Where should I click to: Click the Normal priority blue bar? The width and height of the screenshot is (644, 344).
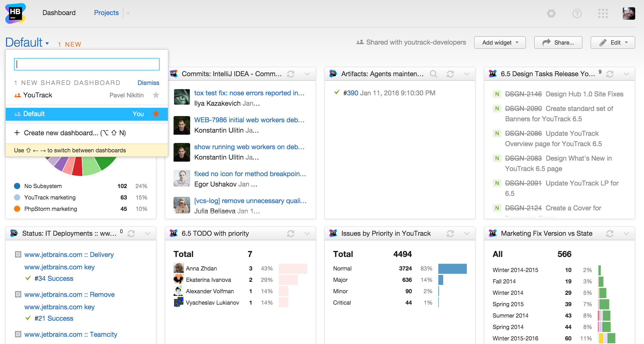[x=452, y=269]
